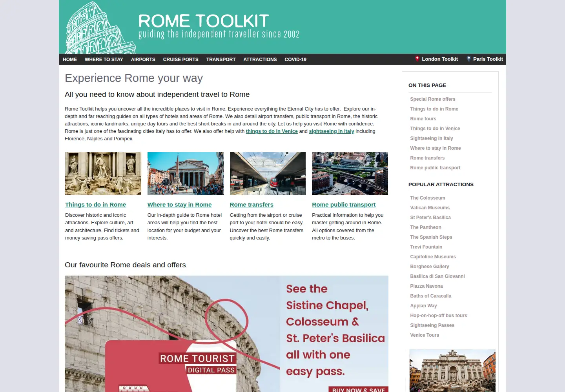Click the Trevi Fountain photo in sidebar
The height and width of the screenshot is (392, 565).
(452, 370)
